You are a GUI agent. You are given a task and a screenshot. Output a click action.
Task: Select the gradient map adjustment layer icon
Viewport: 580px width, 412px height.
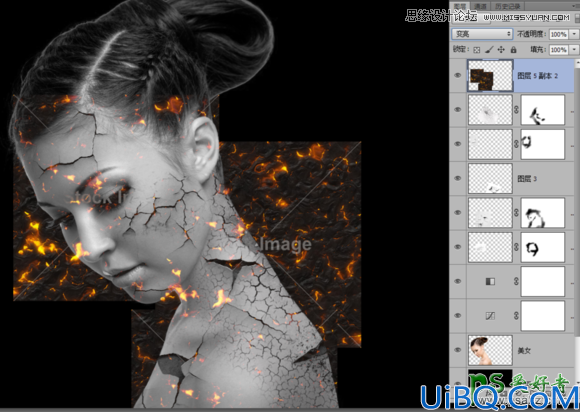click(490, 281)
